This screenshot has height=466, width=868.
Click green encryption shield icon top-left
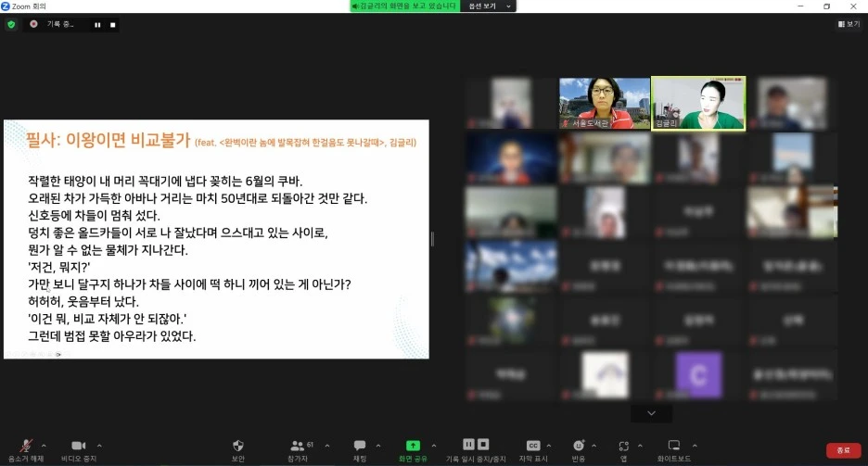11,24
